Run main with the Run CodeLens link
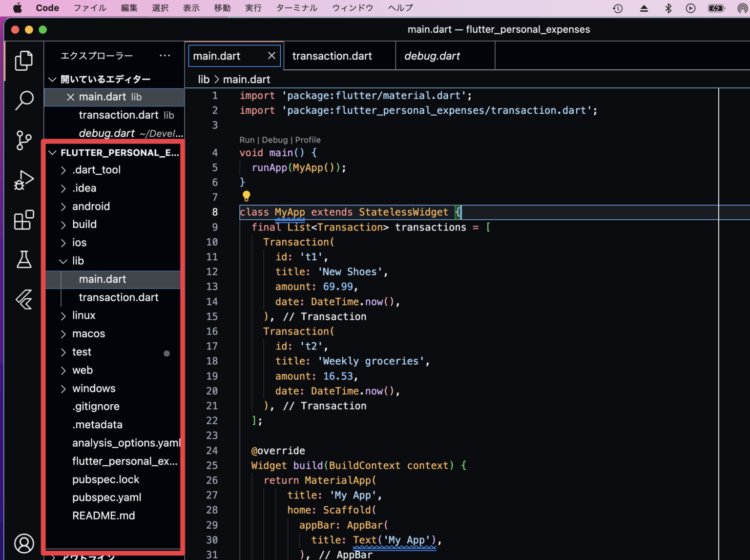750x560 pixels. (247, 140)
